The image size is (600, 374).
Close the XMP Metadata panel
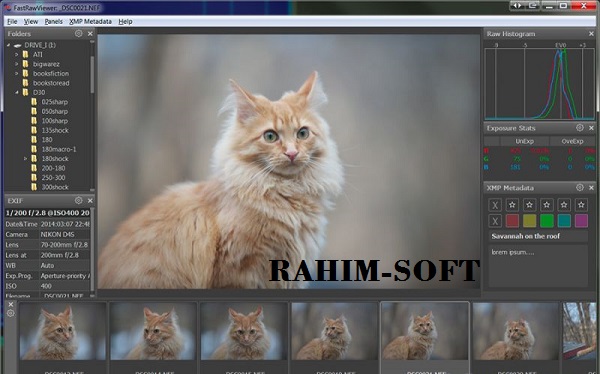[591, 188]
